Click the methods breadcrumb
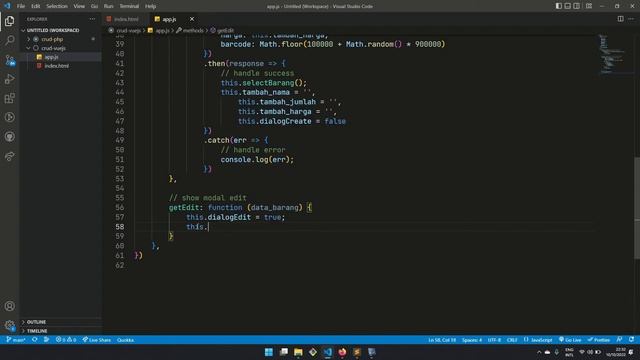 [190, 31]
